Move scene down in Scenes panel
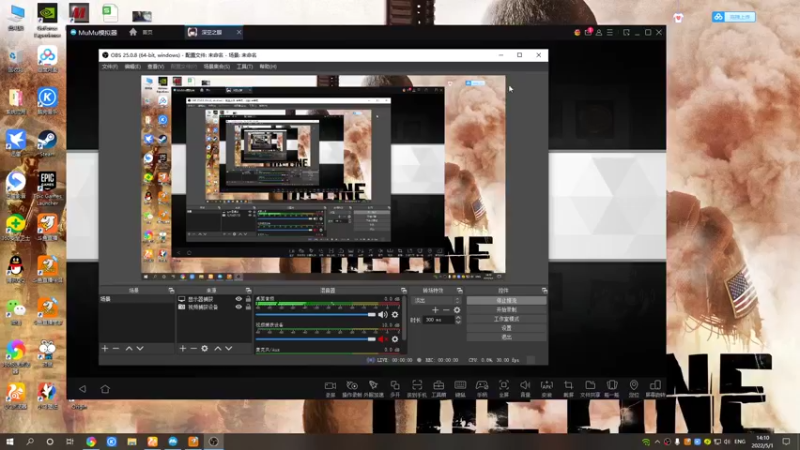800x450 pixels. click(x=140, y=348)
